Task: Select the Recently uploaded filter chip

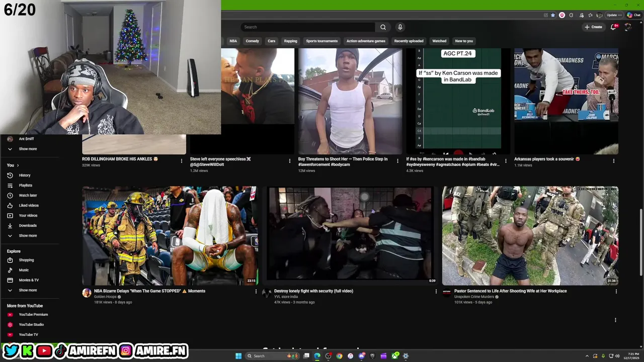Action: pyautogui.click(x=409, y=41)
